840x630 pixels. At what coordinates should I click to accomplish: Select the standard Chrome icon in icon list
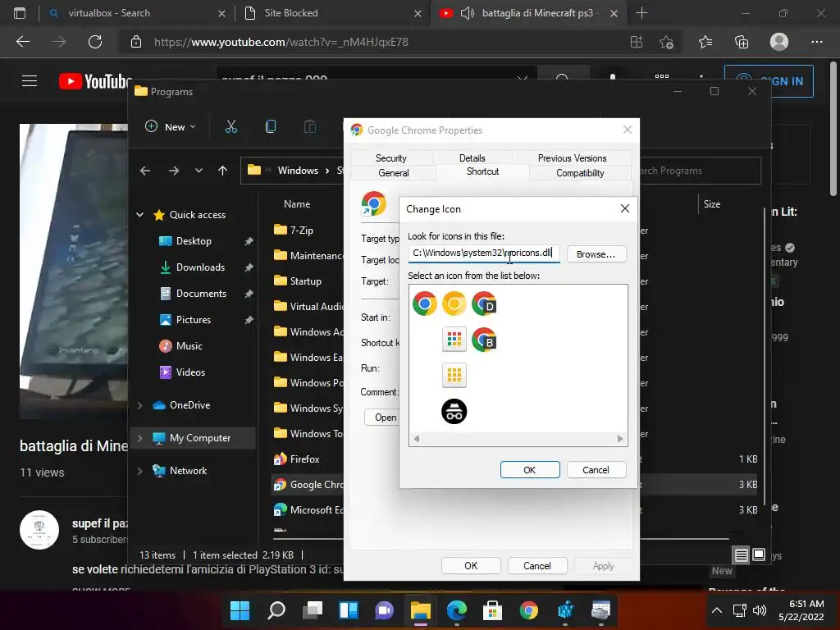pyautogui.click(x=425, y=304)
